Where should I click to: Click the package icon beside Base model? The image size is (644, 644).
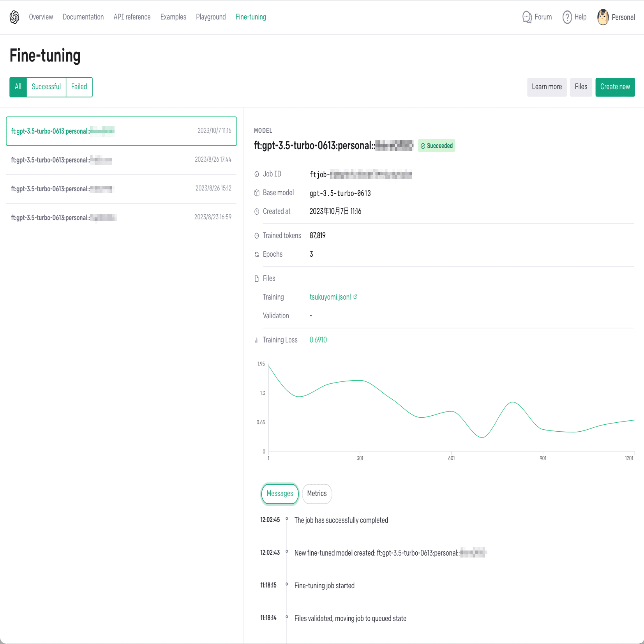coord(257,192)
